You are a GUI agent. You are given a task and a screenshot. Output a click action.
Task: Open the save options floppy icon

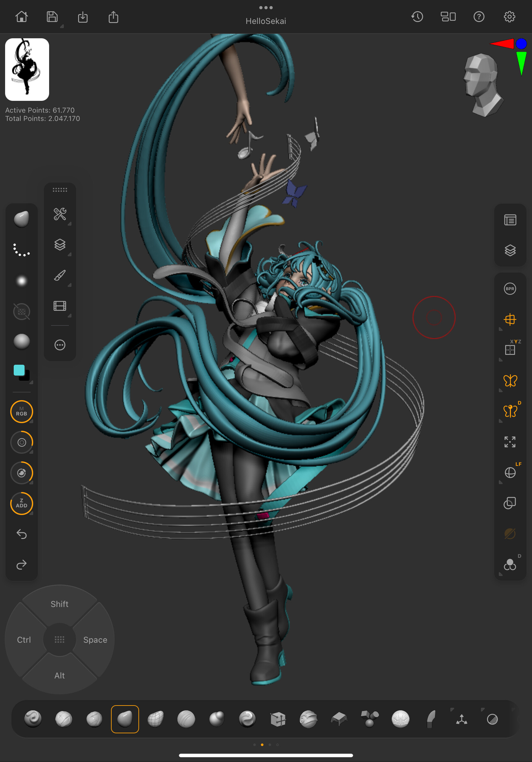(x=52, y=17)
